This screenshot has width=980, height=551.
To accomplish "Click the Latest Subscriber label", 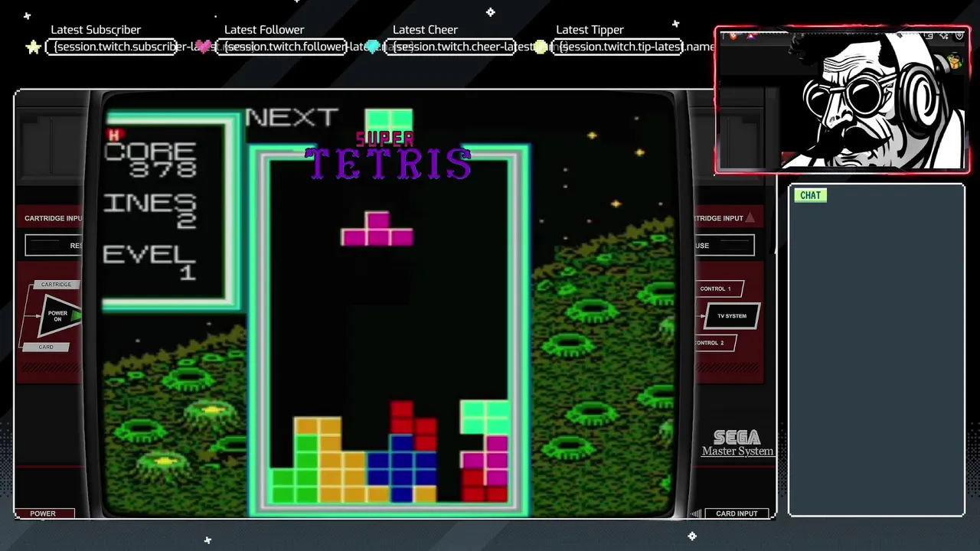I will coord(96,30).
